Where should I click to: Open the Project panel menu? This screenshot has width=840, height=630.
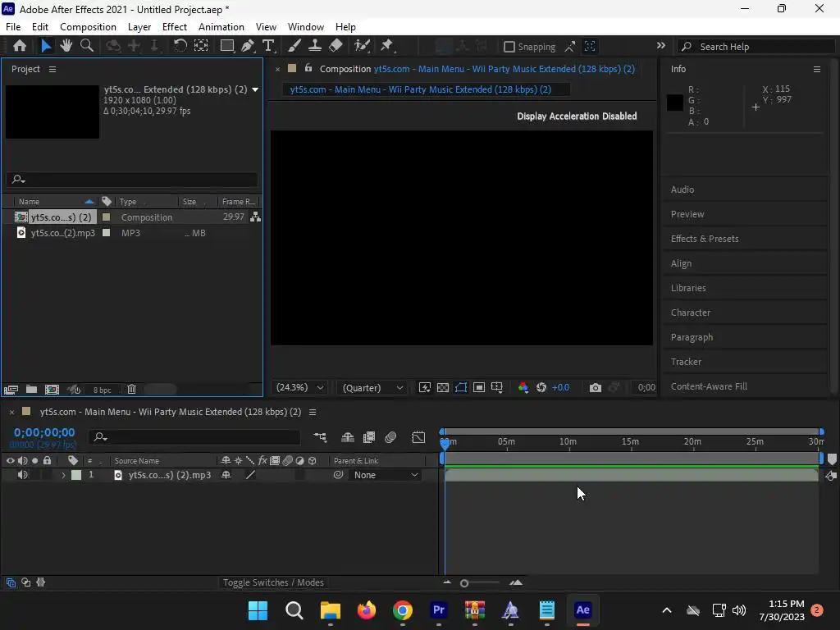pyautogui.click(x=52, y=69)
